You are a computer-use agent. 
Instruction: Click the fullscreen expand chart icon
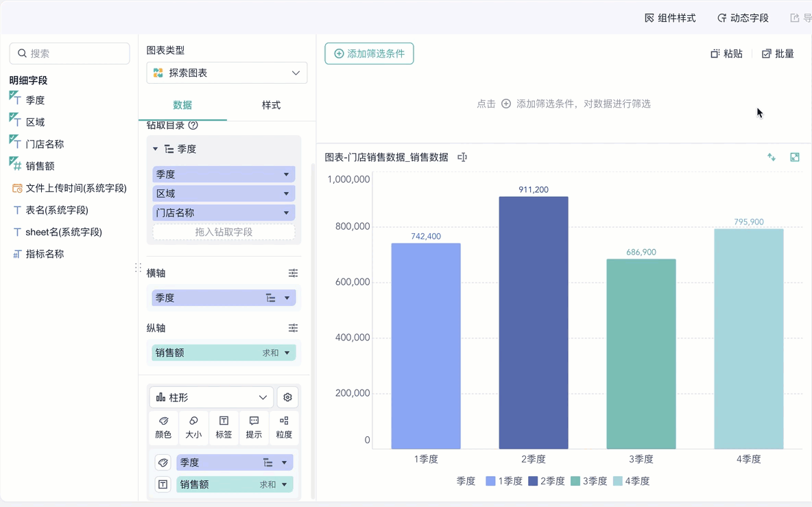[x=795, y=157]
